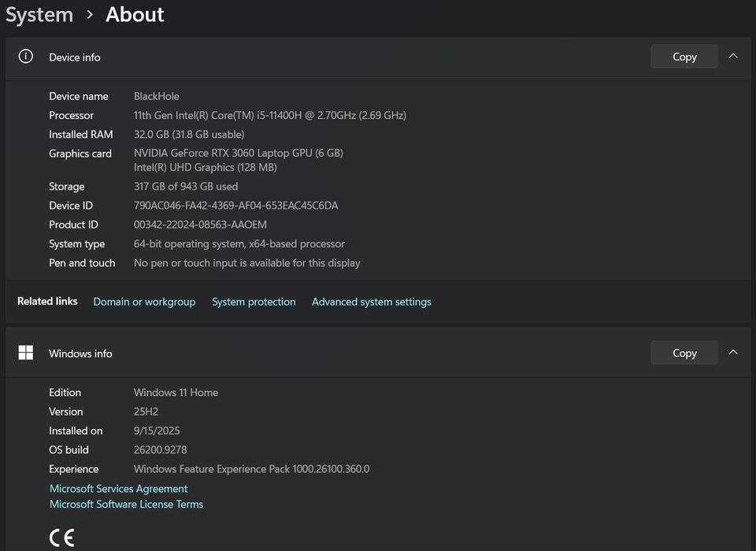
Task: Click the Device info circle icon
Action: click(x=25, y=57)
